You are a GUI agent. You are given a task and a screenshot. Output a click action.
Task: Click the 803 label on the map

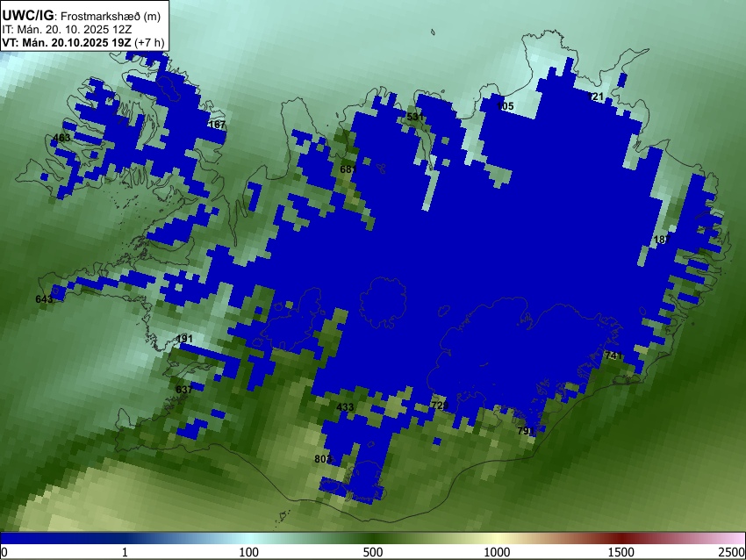323,459
